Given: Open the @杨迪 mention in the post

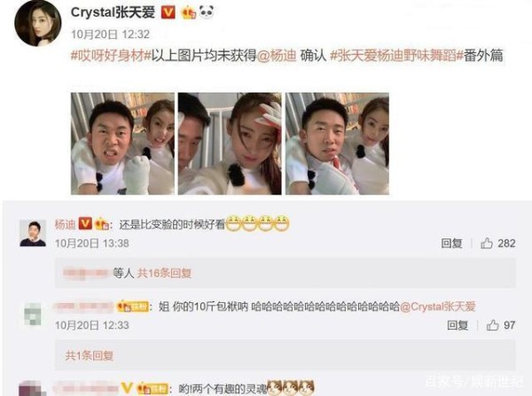Looking at the screenshot, I should pyautogui.click(x=277, y=56).
